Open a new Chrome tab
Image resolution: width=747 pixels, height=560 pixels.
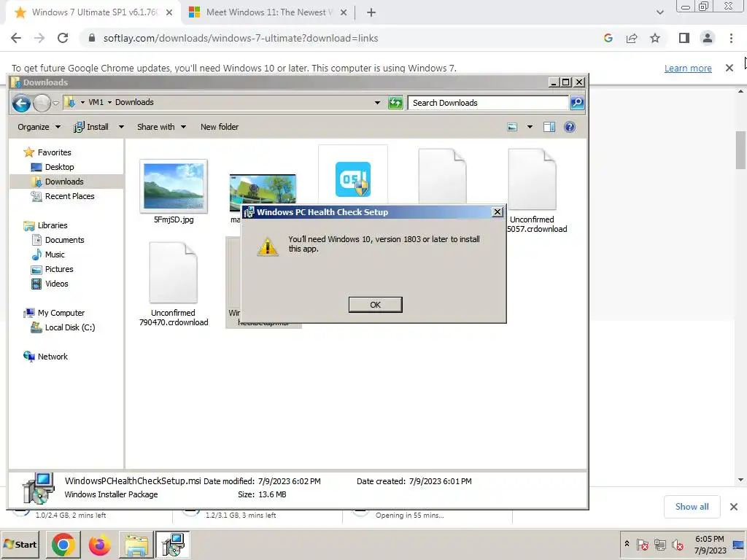click(x=371, y=13)
